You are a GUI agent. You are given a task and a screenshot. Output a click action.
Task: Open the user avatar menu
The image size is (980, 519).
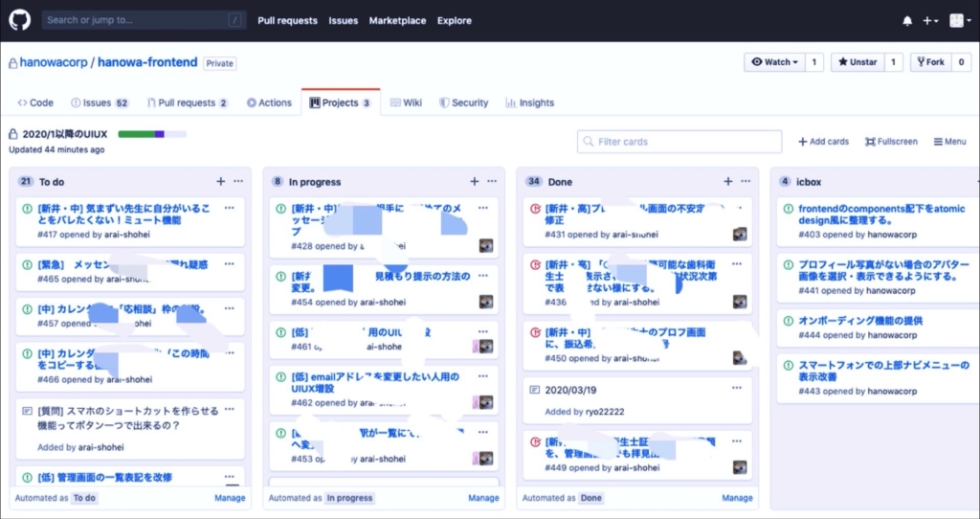pyautogui.click(x=960, y=21)
